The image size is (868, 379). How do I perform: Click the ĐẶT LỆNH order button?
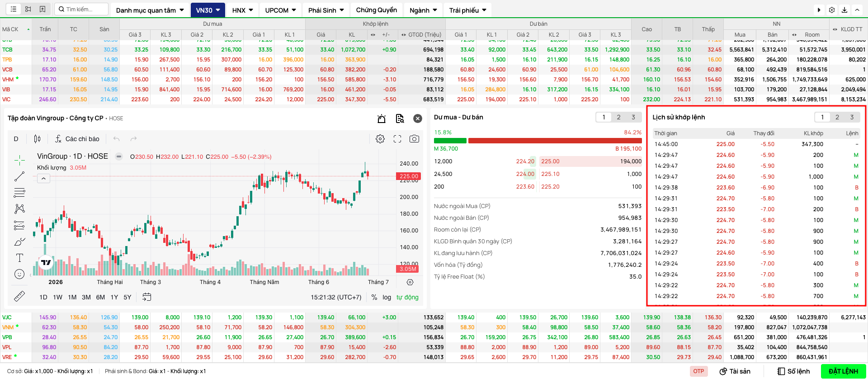(844, 371)
